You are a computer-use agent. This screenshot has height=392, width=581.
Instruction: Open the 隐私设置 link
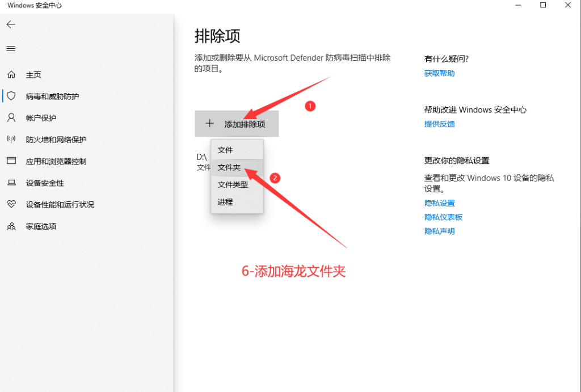pos(439,203)
